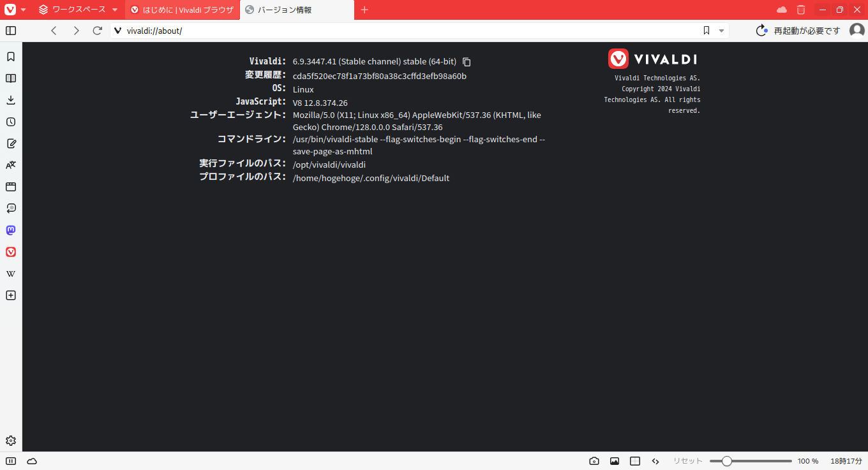Click the Vivaldi logo on about page
This screenshot has width=868, height=470.
pos(652,59)
